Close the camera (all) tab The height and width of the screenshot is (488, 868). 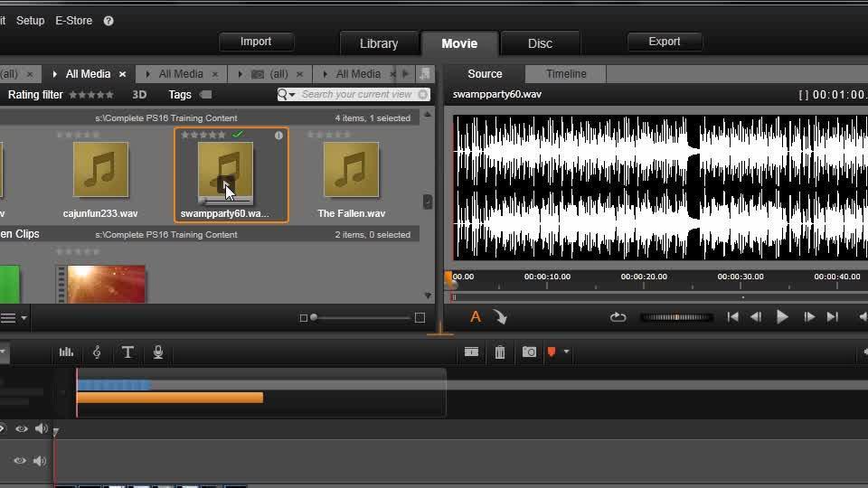[x=299, y=74]
